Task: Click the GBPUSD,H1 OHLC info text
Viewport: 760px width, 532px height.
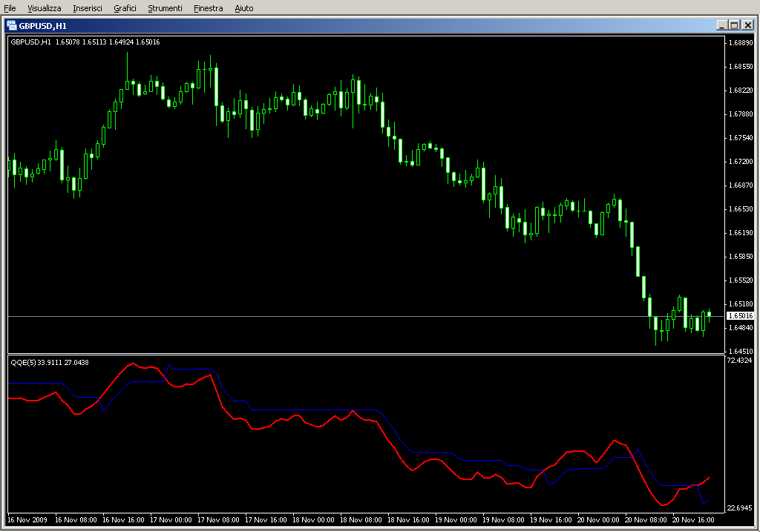Action: 85,42
